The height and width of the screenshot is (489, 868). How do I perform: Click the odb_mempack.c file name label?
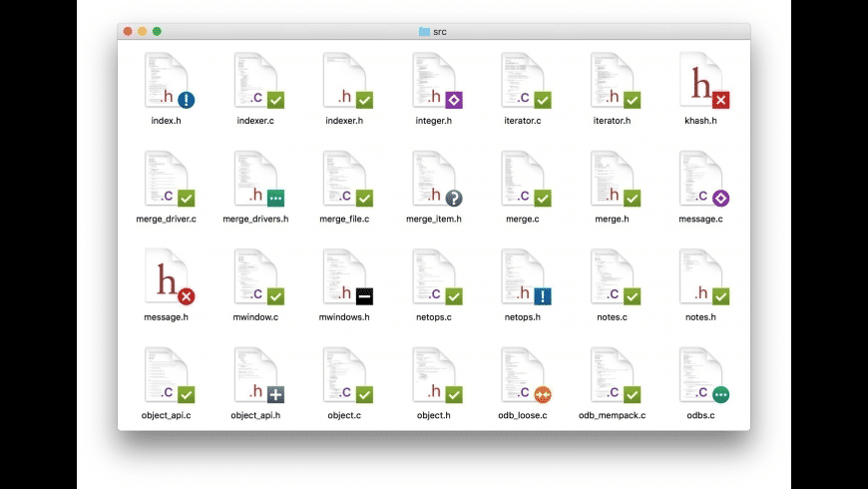tap(612, 415)
